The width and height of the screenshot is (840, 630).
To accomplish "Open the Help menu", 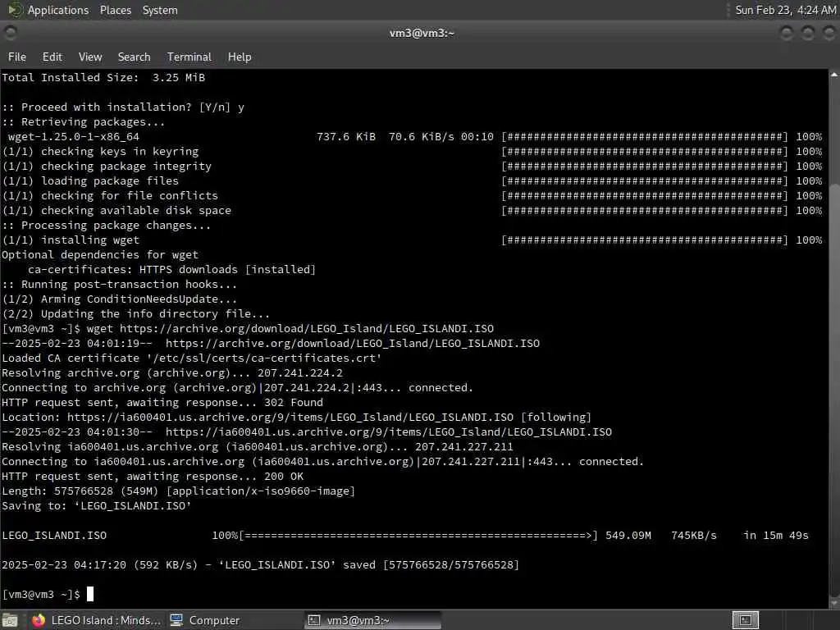I will (x=240, y=57).
